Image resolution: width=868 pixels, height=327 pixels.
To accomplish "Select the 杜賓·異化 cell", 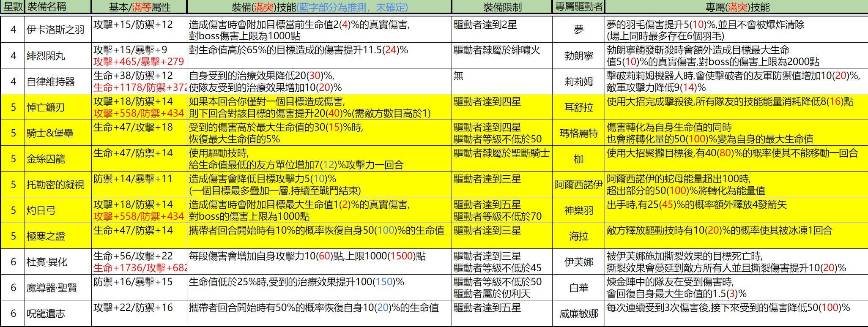I will [58, 262].
